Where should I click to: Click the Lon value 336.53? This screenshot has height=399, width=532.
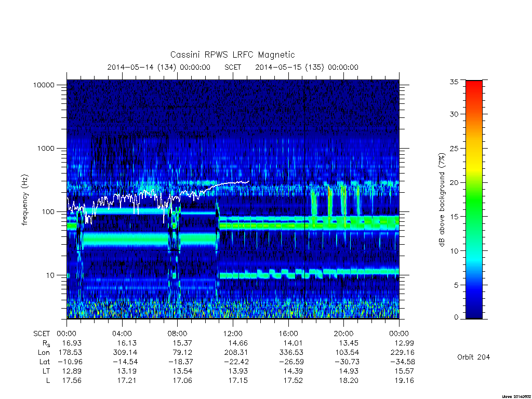[291, 353]
